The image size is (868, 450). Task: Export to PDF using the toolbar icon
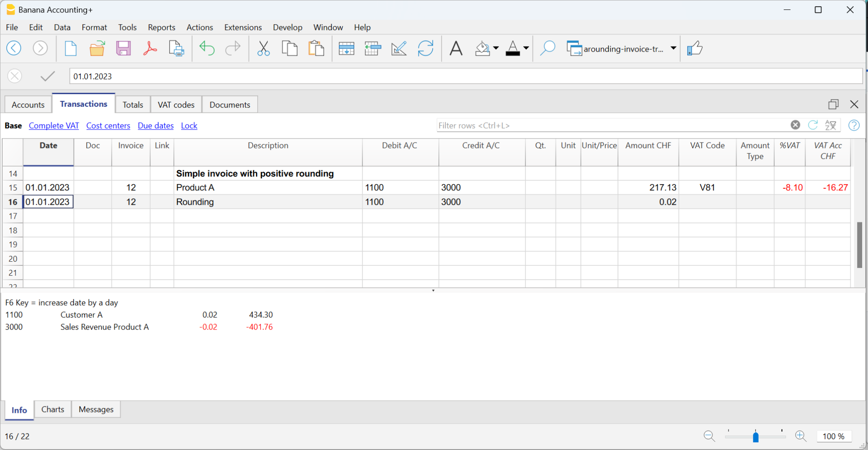(150, 48)
